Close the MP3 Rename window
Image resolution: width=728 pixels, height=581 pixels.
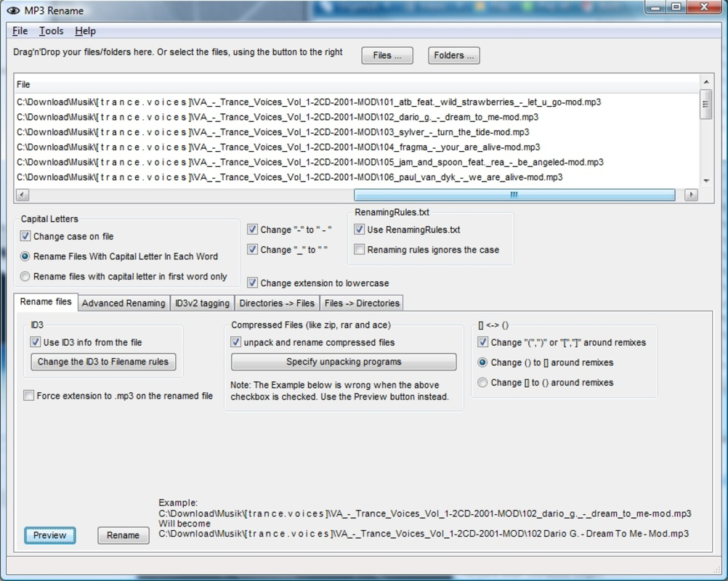704,7
